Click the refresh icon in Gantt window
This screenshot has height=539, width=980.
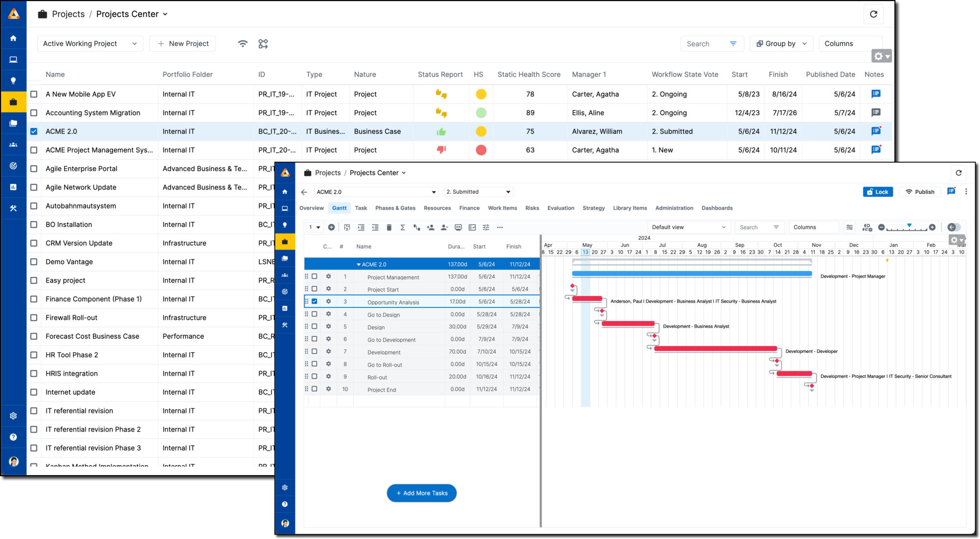tap(958, 173)
